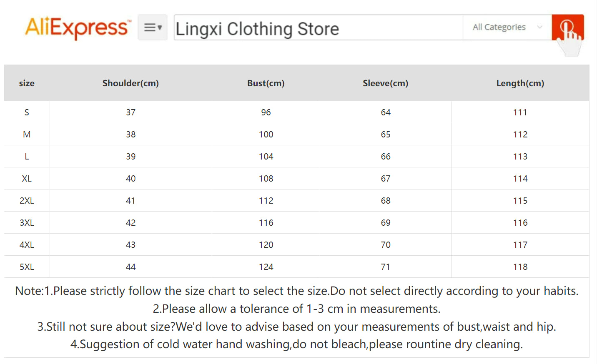Click the bust value 104 for size L
The width and height of the screenshot is (597, 364).
[x=266, y=156]
